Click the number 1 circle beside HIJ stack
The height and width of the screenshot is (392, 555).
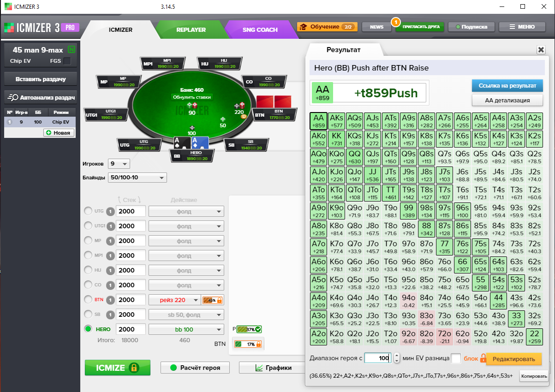(110, 270)
